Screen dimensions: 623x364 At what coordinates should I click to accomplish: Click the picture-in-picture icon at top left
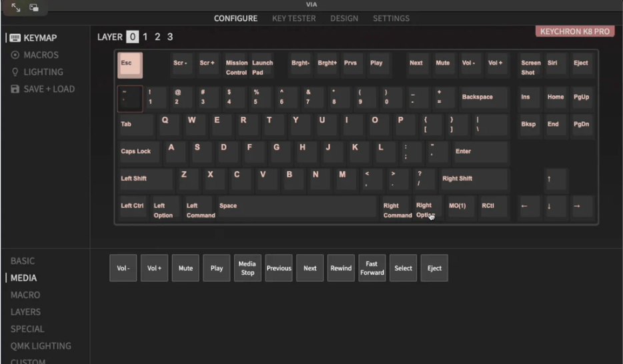34,7
